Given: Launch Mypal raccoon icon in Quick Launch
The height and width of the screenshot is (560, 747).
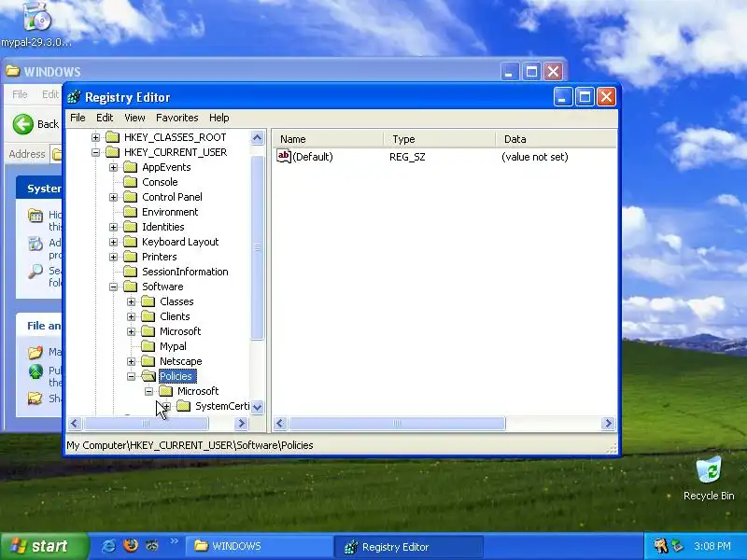Looking at the screenshot, I should click(x=152, y=546).
